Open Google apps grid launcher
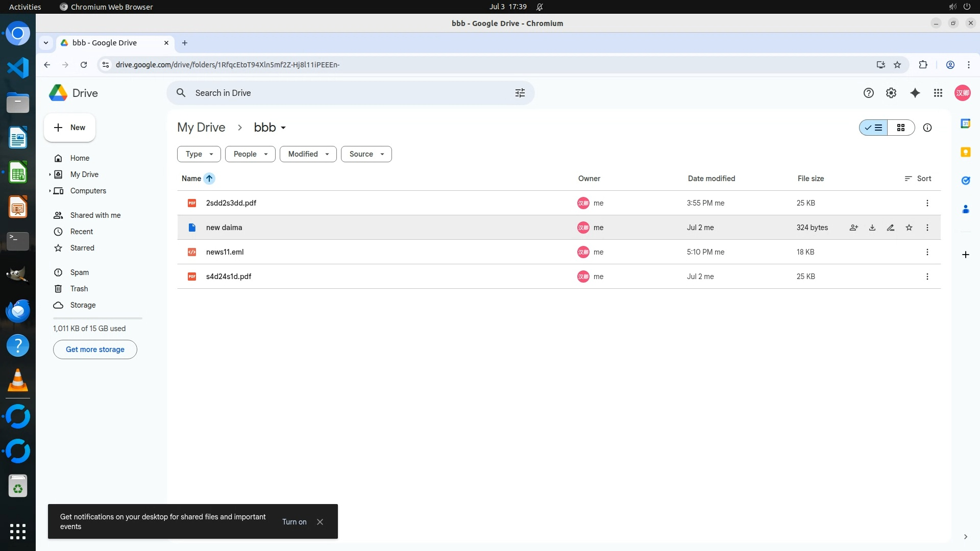 pyautogui.click(x=938, y=93)
